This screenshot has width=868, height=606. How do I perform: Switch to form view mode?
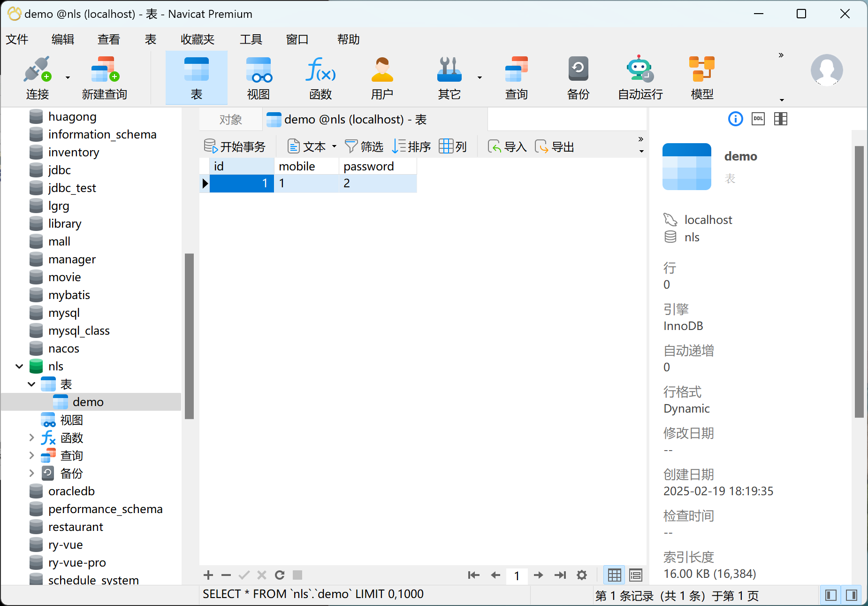click(636, 575)
